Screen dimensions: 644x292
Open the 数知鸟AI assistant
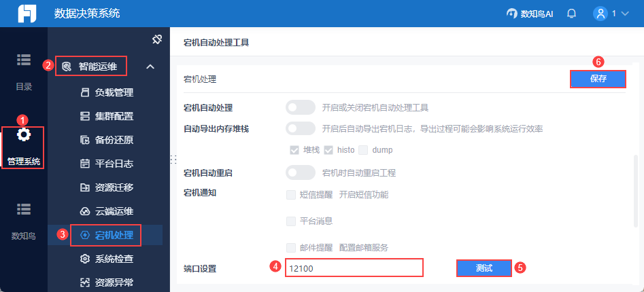point(529,13)
